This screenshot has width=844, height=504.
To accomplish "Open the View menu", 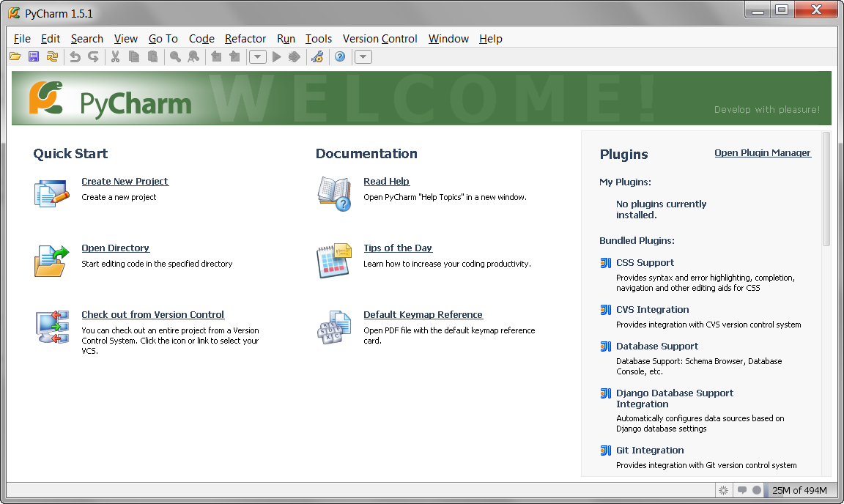I will 125,39.
